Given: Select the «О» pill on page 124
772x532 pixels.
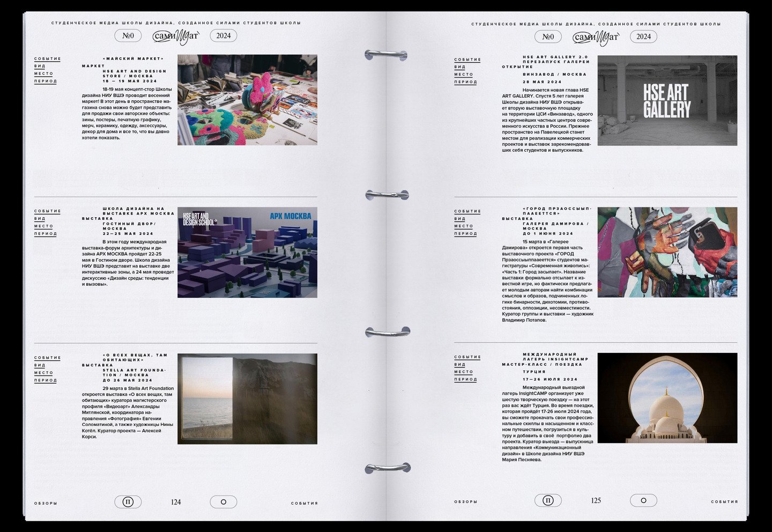Looking at the screenshot, I should (x=224, y=502).
